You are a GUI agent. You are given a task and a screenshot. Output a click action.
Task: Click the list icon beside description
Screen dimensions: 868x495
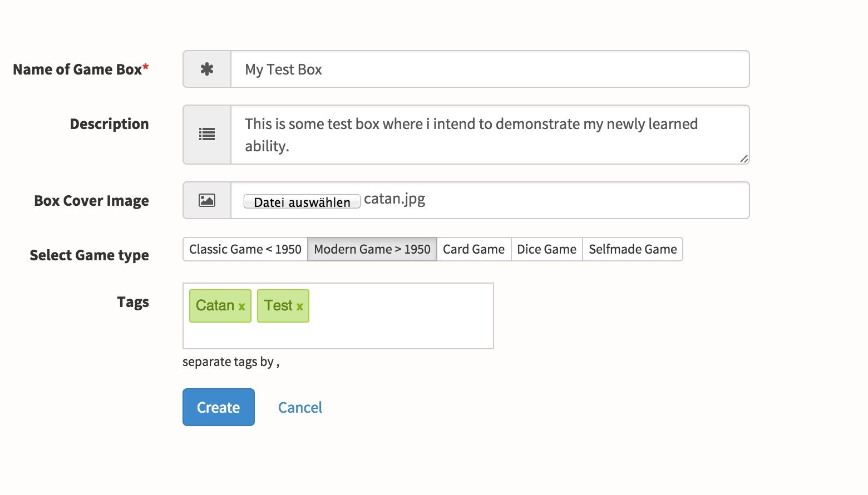207,135
